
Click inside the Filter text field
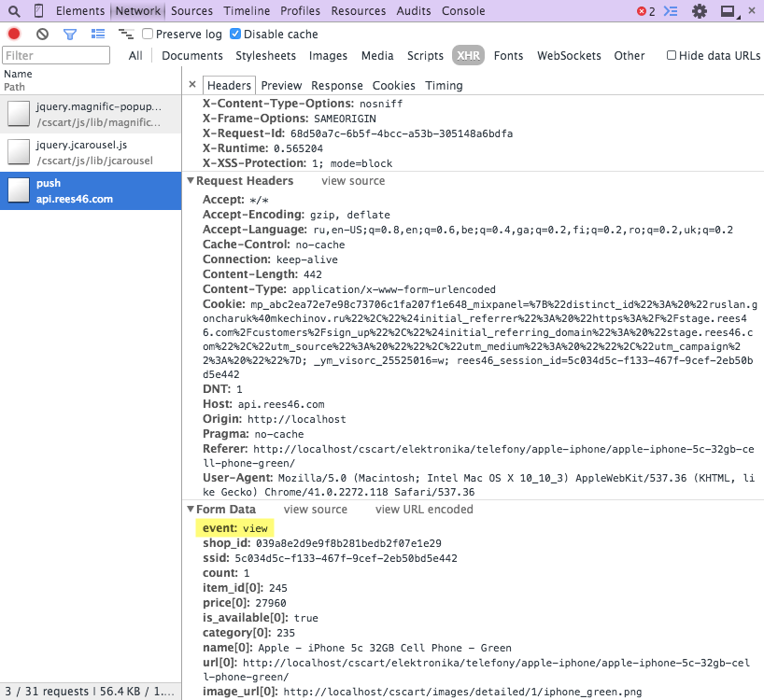point(56,56)
